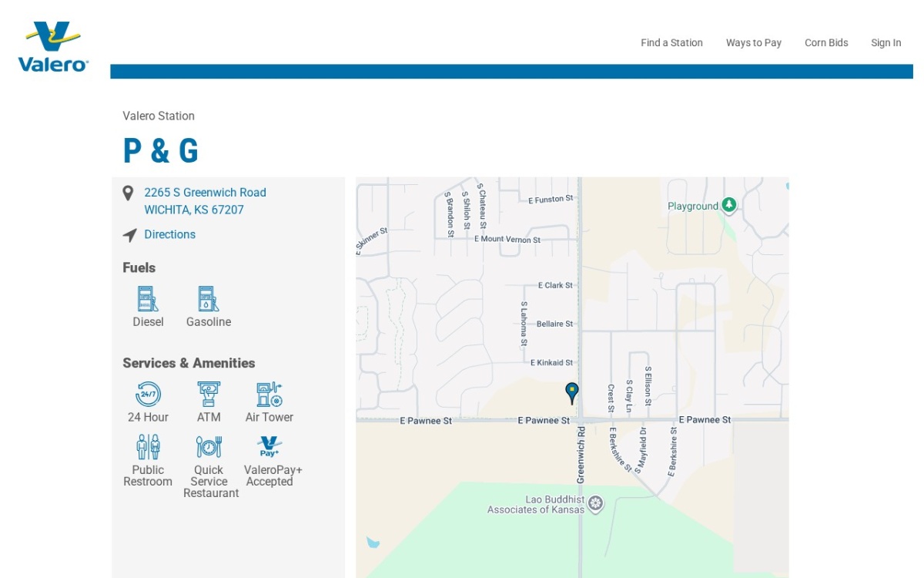
Task: Click 'Services & Amenities' heading
Action: click(x=189, y=363)
